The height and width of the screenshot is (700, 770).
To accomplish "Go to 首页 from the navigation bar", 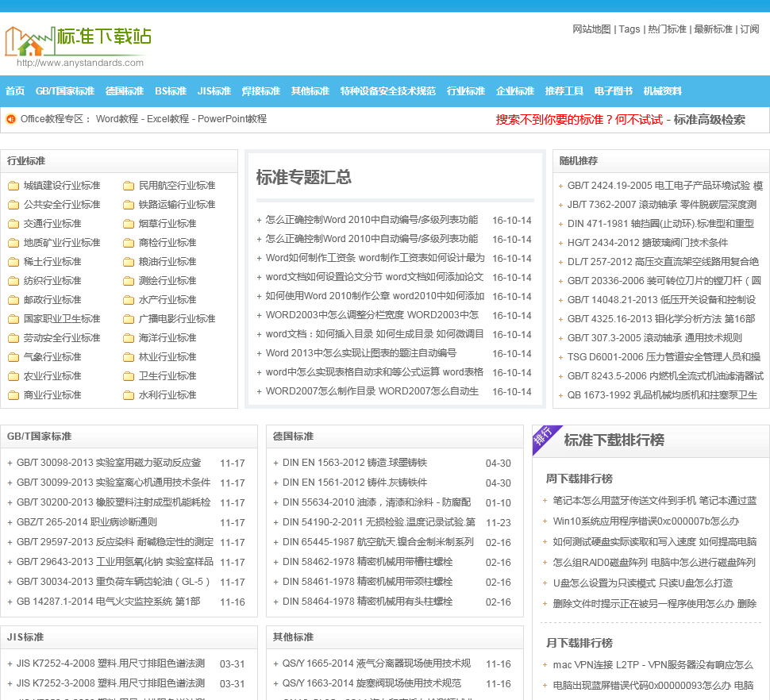I will click(15, 91).
